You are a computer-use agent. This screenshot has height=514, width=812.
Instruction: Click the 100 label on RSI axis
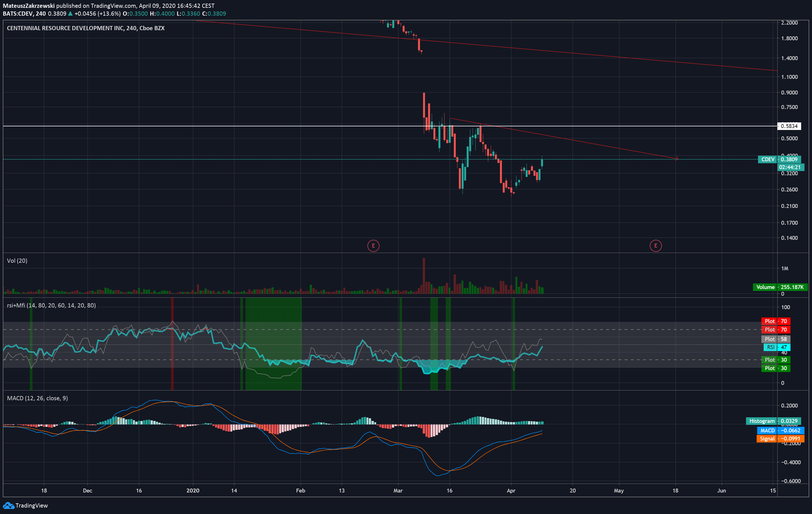coord(785,307)
